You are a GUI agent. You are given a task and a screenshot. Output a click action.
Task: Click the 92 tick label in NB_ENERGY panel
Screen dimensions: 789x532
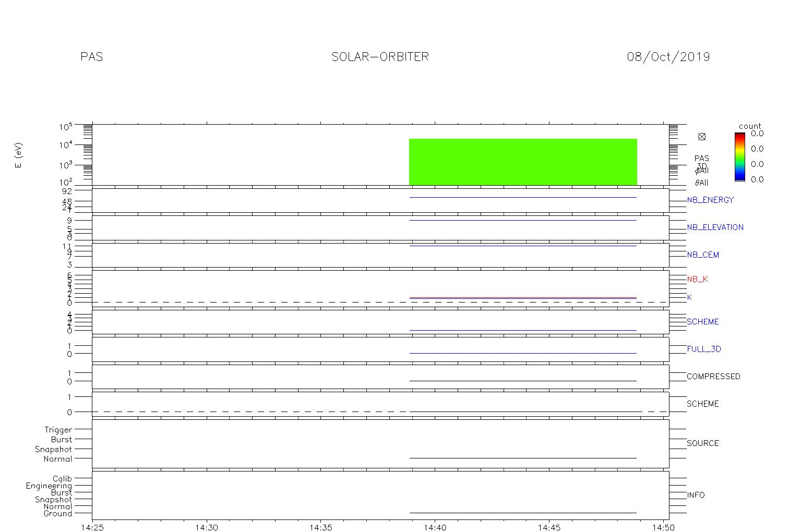pos(66,191)
